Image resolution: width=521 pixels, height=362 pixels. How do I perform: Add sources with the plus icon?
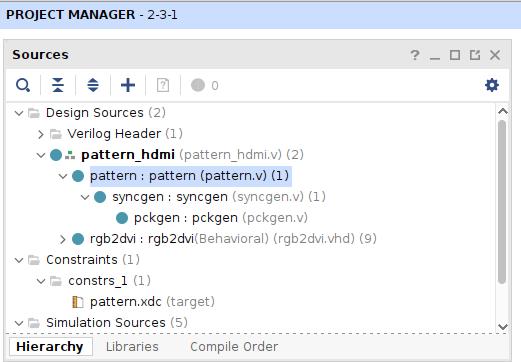point(128,85)
